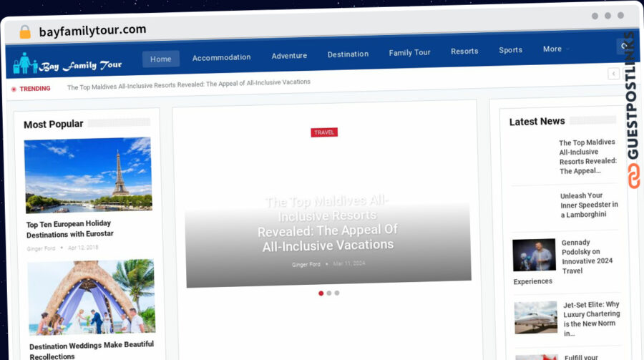644x360 pixels.
Task: Click the Apr 12, 2018 article date
Action: 84,248
